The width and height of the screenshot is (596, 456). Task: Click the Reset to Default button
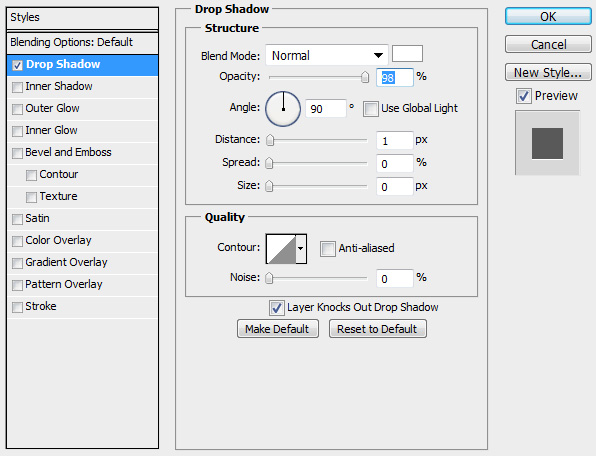point(377,329)
